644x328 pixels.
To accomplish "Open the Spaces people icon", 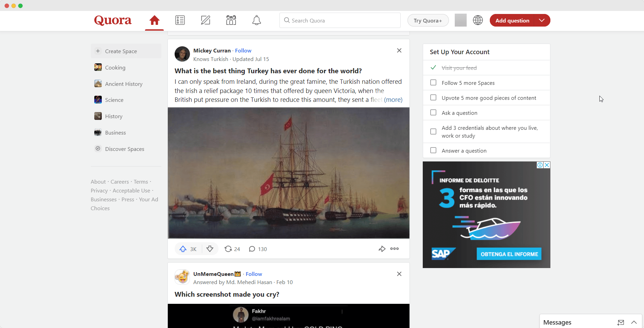I will pyautogui.click(x=231, y=20).
